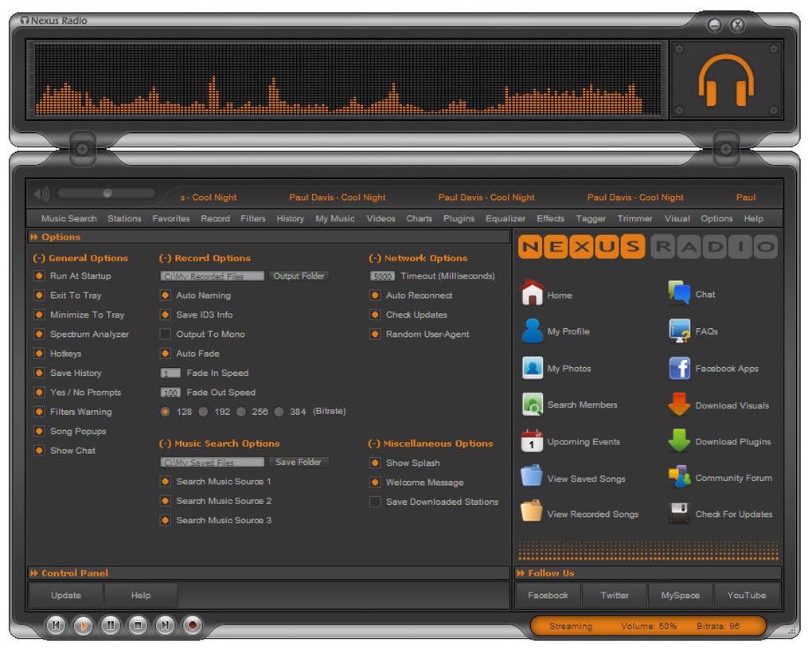Click the Facebook follow button

click(x=548, y=596)
